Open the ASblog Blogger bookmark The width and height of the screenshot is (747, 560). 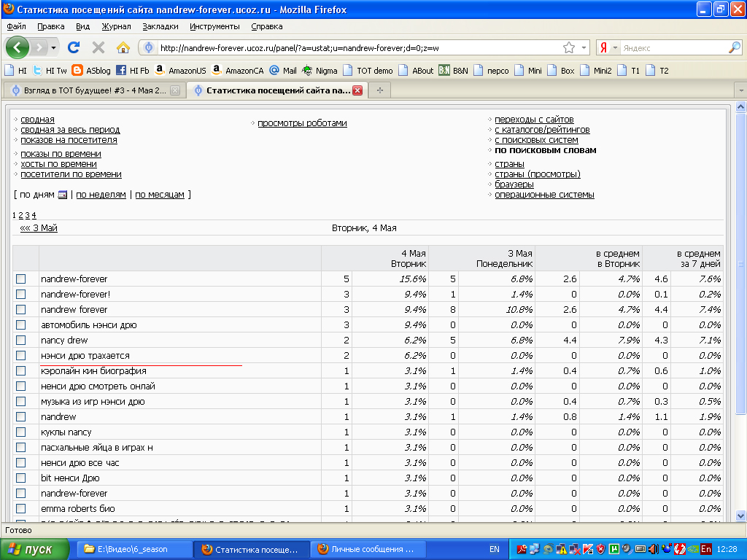point(91,71)
